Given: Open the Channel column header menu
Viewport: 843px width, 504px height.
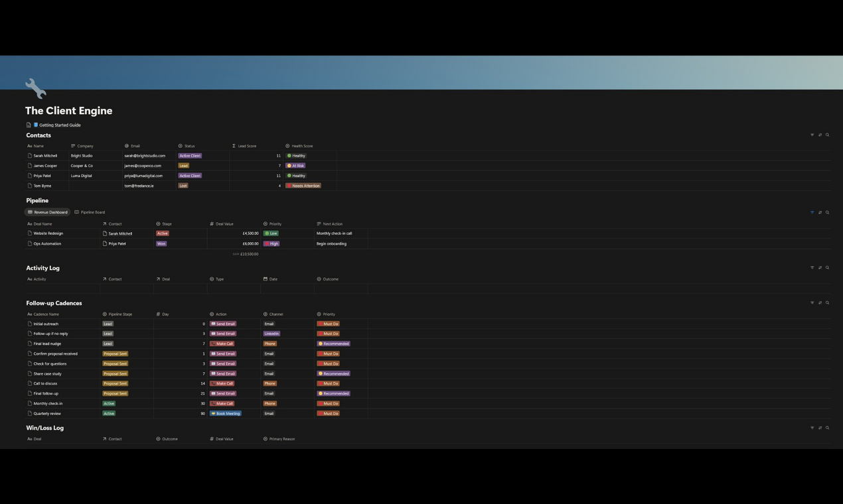Looking at the screenshot, I should tap(273, 314).
